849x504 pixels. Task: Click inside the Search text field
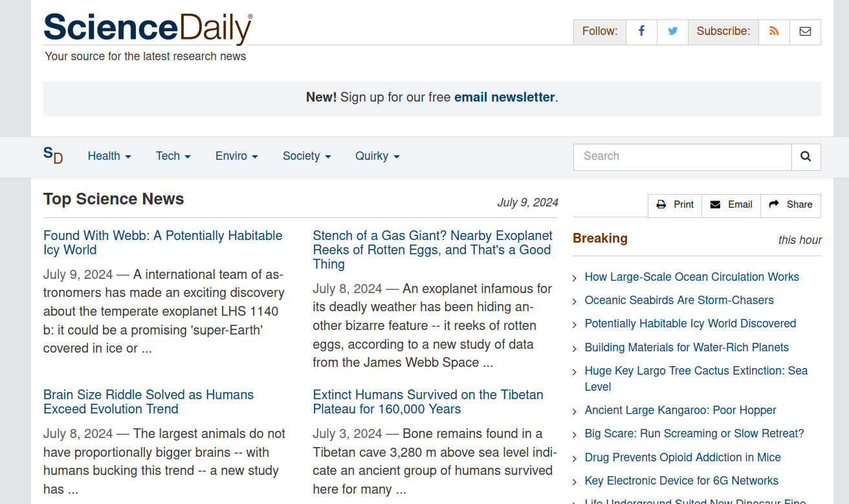[682, 157]
